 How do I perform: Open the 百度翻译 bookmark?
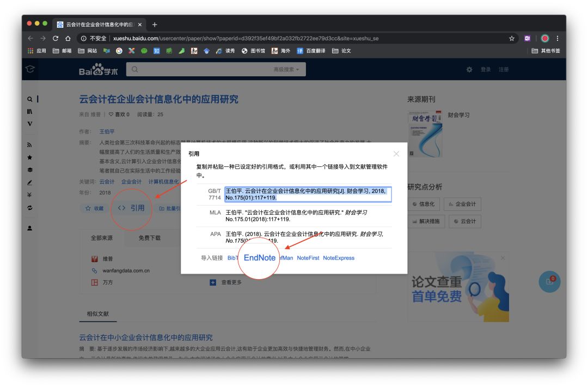pyautogui.click(x=311, y=51)
